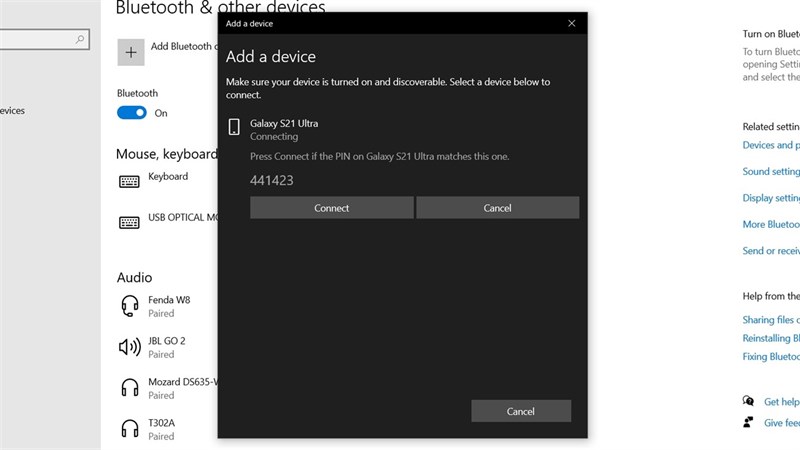Open Send or receive files link

(771, 251)
